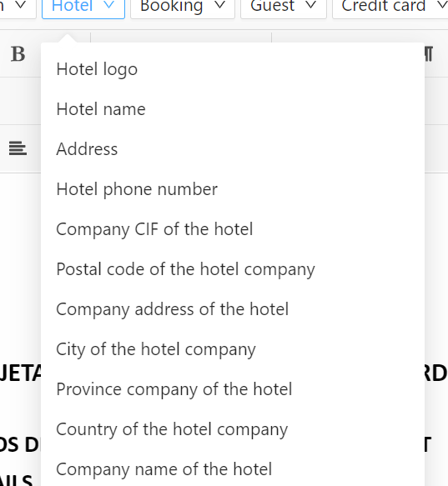The image size is (448, 486).
Task: Insert Hotel phone number
Action: click(x=233, y=189)
